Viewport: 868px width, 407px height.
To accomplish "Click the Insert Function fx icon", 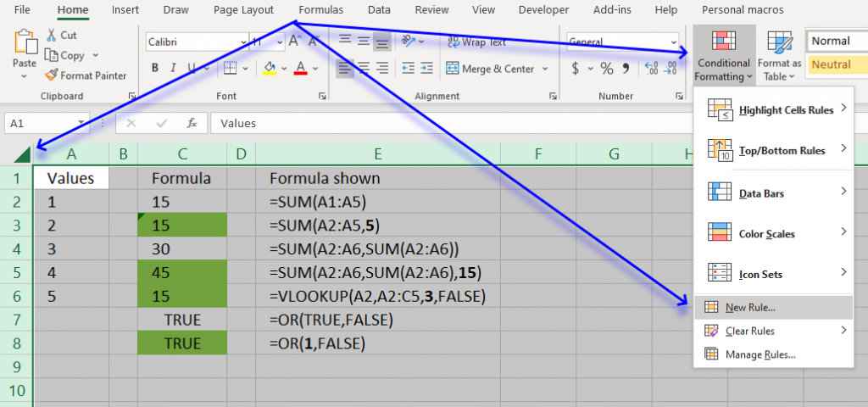I will click(192, 123).
